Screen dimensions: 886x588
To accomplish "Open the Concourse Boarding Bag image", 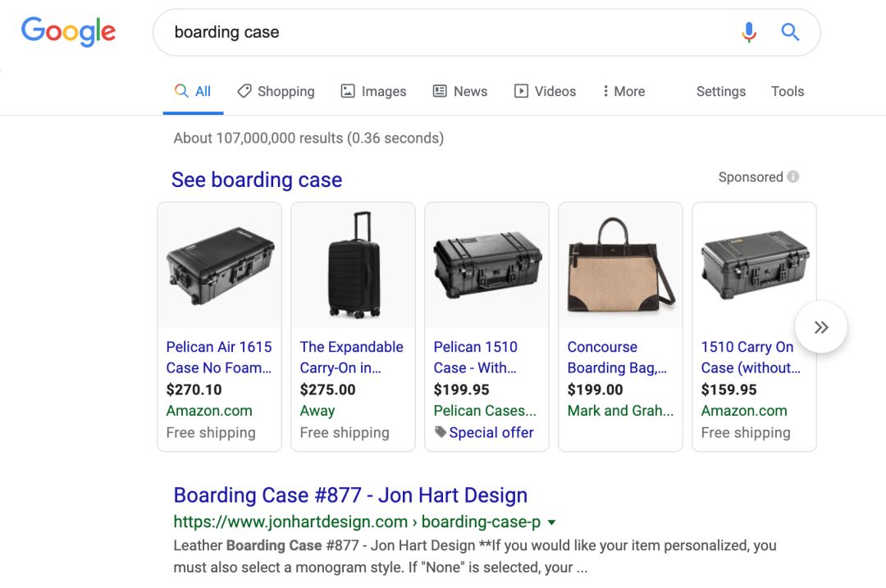I will click(x=620, y=266).
